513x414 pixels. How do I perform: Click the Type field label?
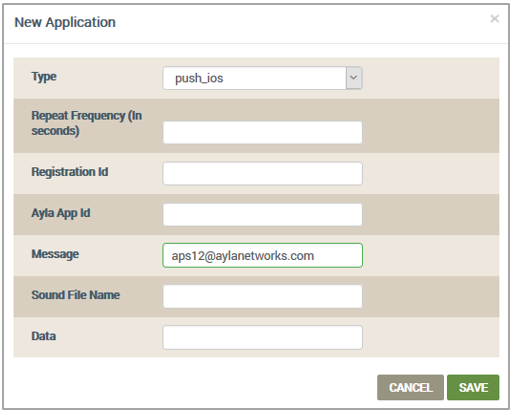click(x=44, y=77)
